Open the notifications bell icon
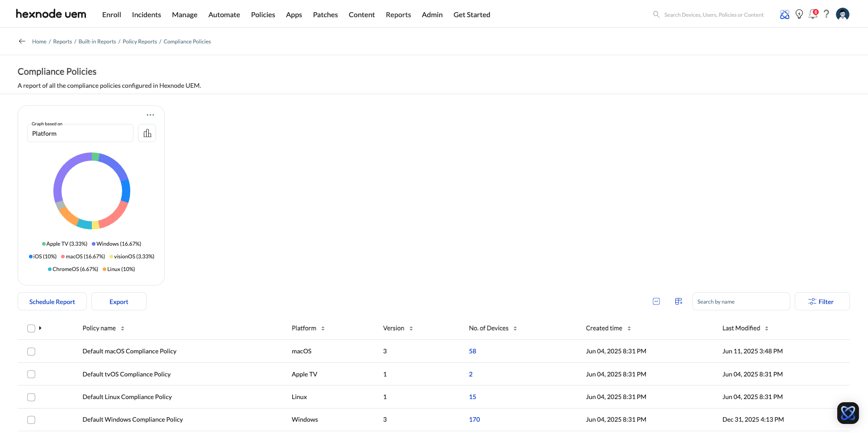 coord(813,14)
